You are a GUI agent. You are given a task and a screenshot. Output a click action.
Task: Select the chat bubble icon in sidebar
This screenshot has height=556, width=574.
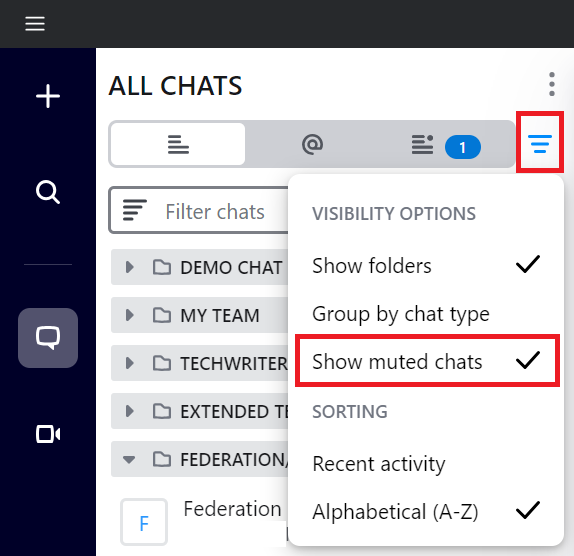(x=48, y=337)
